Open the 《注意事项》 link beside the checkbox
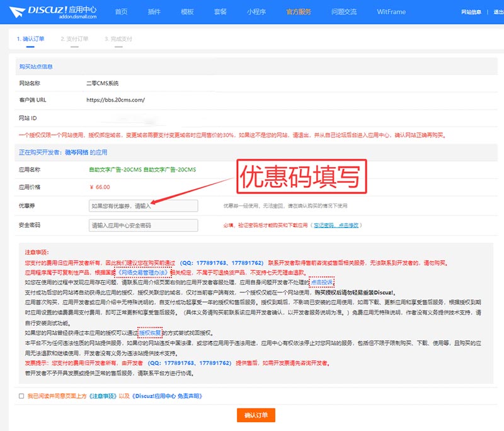Screen dimensions: 504x431 point(103,396)
